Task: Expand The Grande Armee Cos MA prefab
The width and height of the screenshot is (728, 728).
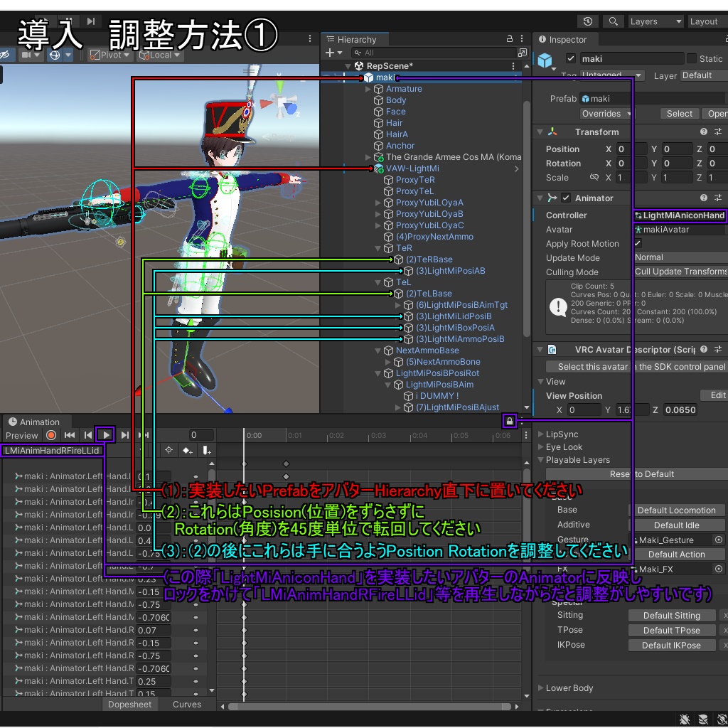Action: (368, 157)
